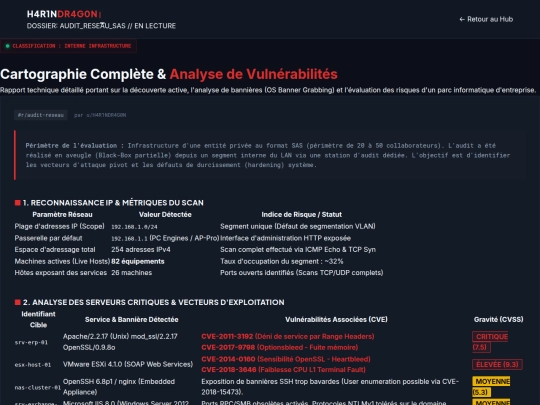Click the IP range value '192.168.1.0/24'
Image resolution: width=540 pixels, height=405 pixels.
[x=134, y=227]
